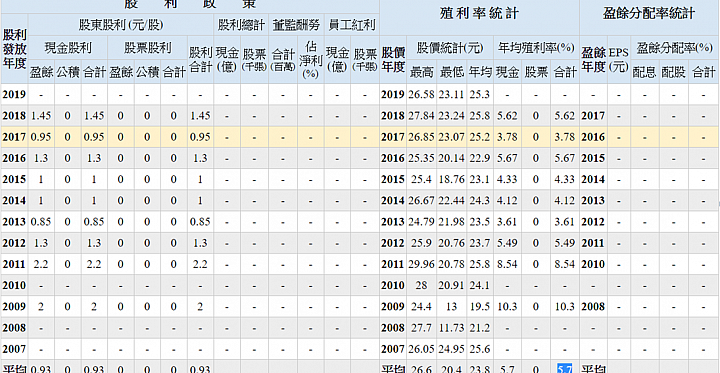Click the 股價年度 column header
This screenshot has width=720, height=373.
393,60
